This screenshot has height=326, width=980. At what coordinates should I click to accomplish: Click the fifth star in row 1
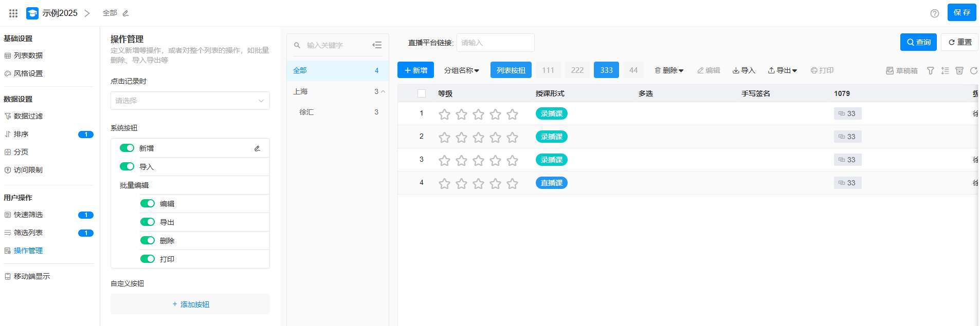click(512, 114)
